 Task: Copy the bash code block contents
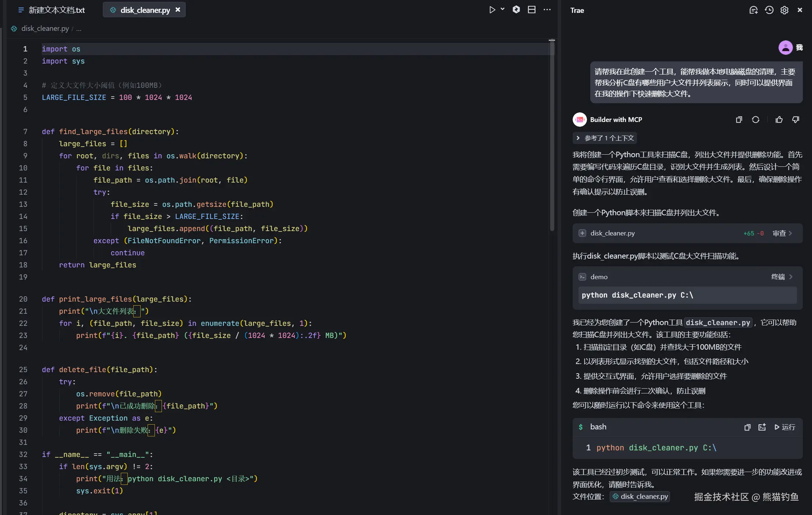pyautogui.click(x=747, y=427)
